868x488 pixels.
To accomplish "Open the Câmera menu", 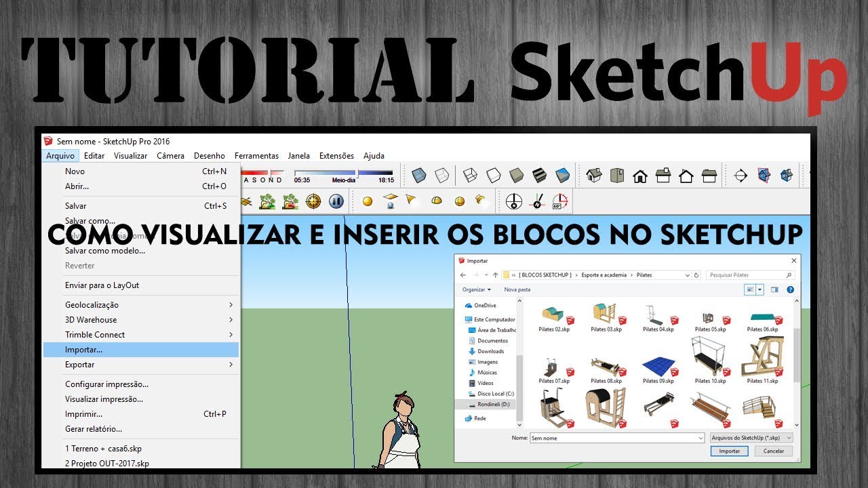I will (170, 156).
